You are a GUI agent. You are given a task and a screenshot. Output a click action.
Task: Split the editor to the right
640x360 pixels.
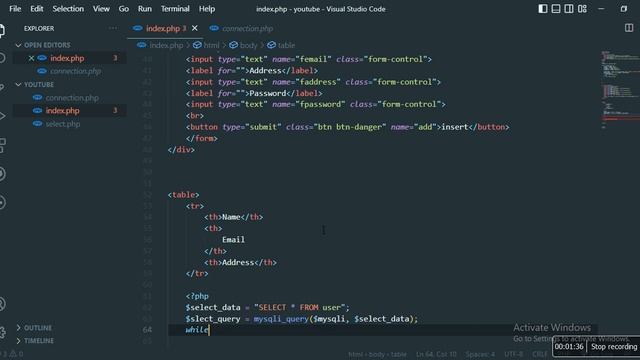pyautogui.click(x=629, y=28)
